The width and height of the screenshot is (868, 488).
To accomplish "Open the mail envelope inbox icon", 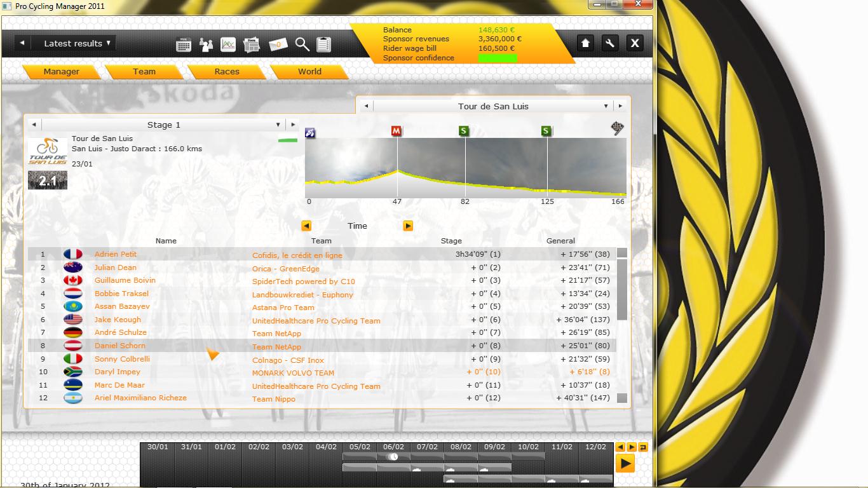I will coord(278,44).
